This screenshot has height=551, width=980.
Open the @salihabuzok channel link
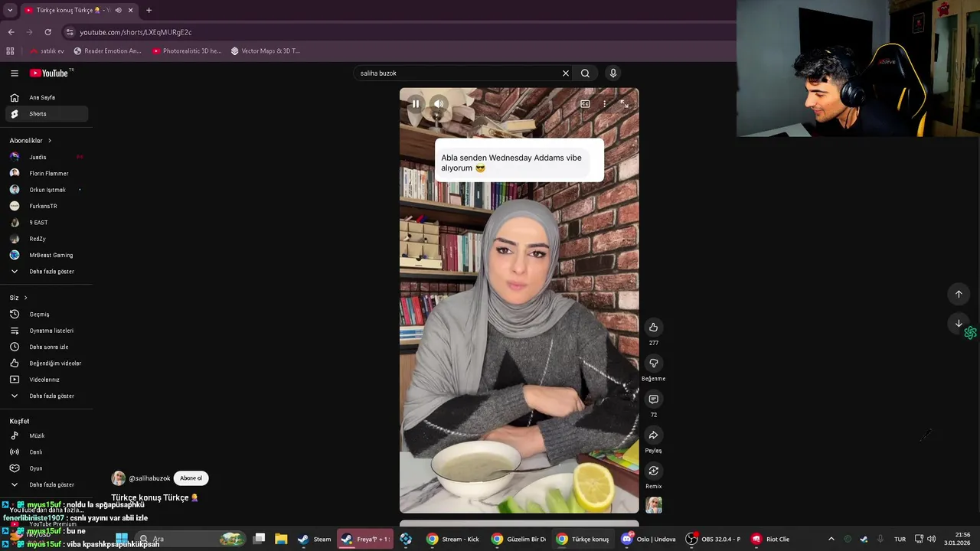click(x=149, y=478)
